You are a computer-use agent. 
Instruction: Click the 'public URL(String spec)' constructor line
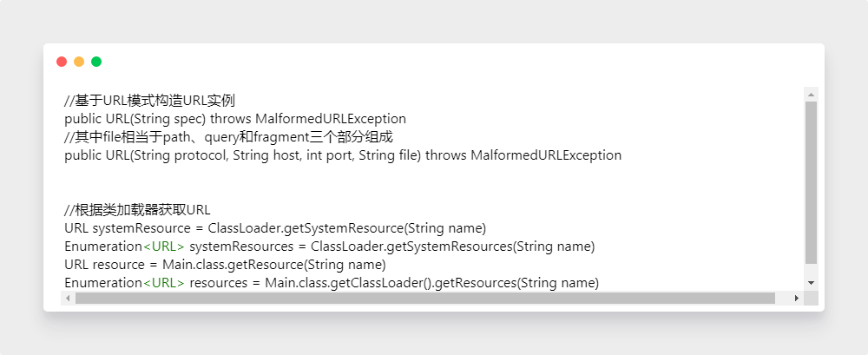[x=235, y=119]
